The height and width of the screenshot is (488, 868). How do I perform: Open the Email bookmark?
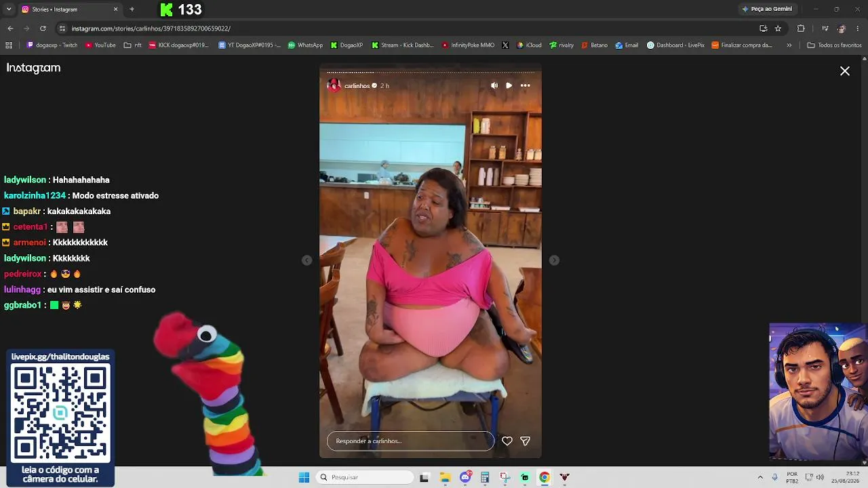pyautogui.click(x=627, y=45)
